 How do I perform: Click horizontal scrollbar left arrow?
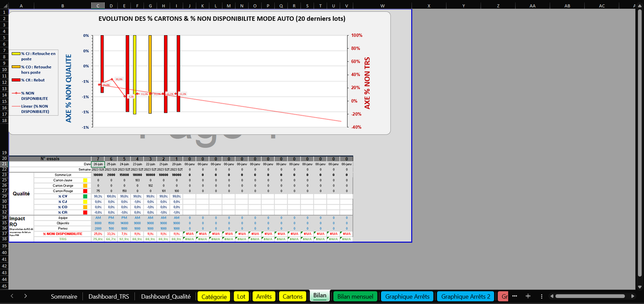(x=551, y=296)
